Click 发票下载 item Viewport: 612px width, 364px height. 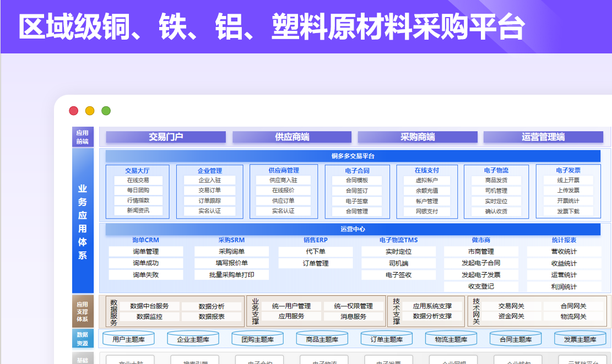coord(568,211)
